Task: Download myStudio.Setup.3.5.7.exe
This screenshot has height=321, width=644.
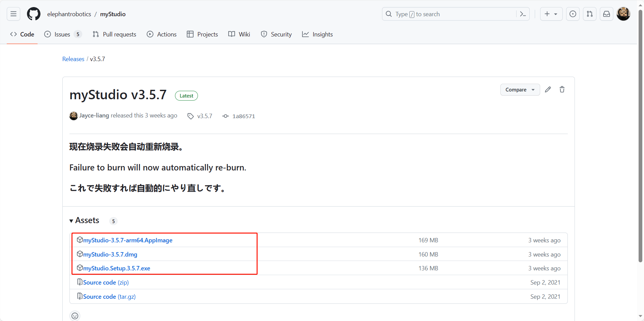Action: (x=117, y=268)
